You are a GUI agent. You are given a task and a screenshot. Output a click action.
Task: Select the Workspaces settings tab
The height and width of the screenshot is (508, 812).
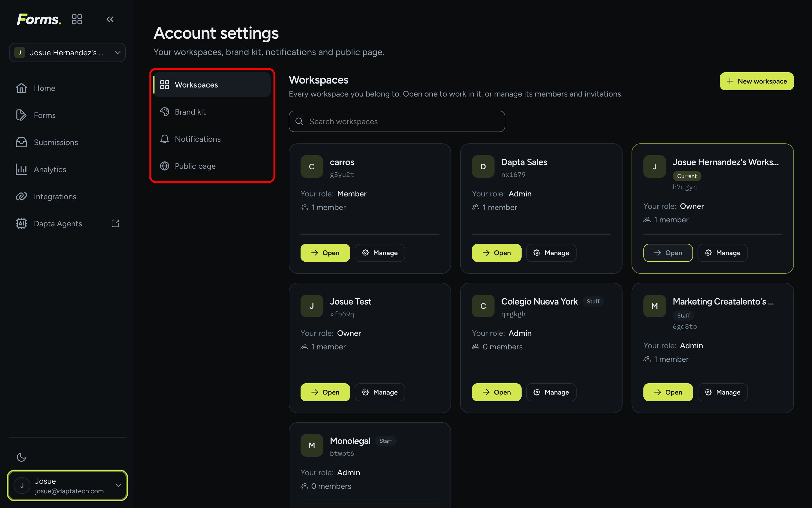tap(212, 85)
